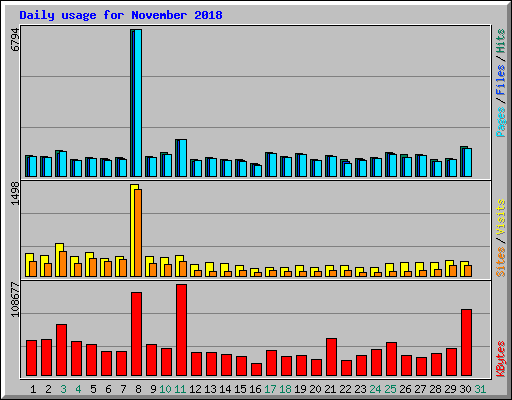
Task: Click the 'Sites' legend label
Action: click(500, 262)
